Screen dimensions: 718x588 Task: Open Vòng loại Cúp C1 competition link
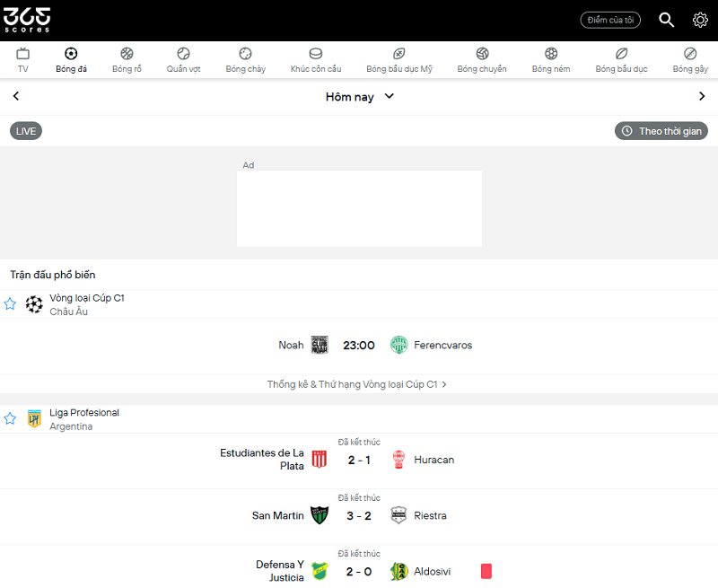pos(87,298)
